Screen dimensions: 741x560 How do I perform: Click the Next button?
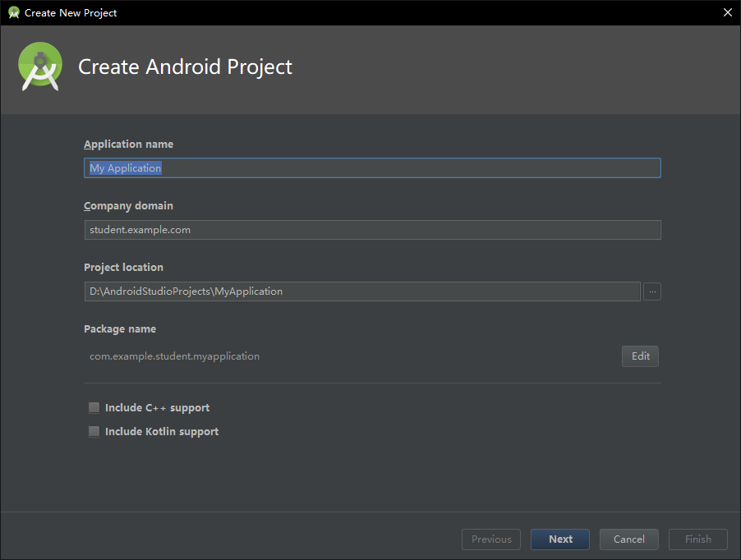coord(560,539)
